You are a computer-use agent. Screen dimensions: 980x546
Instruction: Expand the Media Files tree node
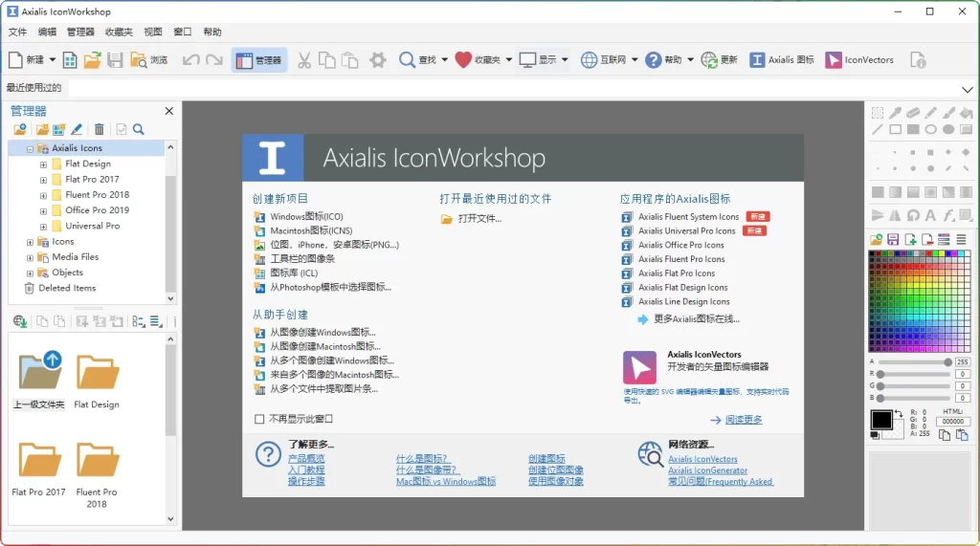point(30,257)
